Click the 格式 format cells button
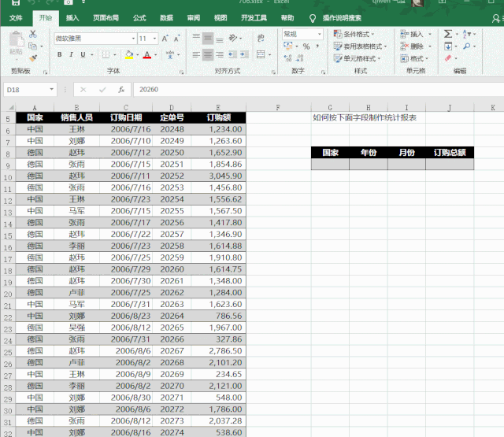Image resolution: width=504 pixels, height=437 pixels. [x=412, y=58]
